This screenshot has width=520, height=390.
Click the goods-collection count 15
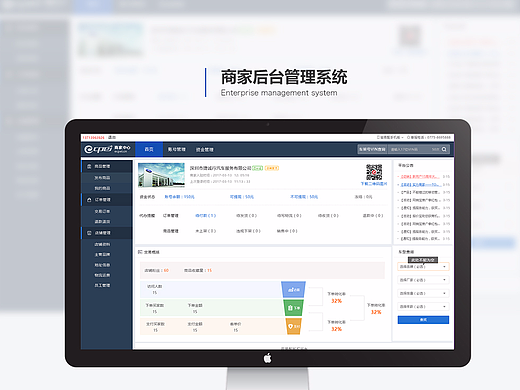209,270
